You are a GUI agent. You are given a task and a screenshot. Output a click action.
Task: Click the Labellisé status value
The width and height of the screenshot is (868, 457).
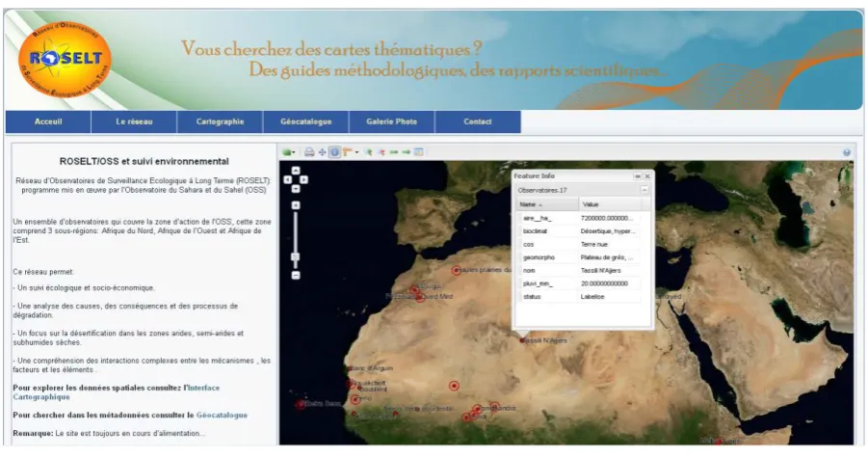(x=592, y=297)
